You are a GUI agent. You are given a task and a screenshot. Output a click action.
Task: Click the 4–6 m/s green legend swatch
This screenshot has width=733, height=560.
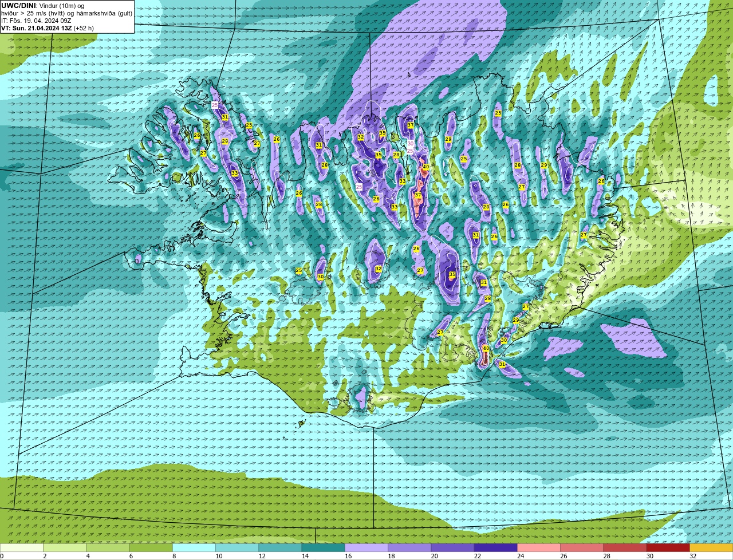coord(108,548)
